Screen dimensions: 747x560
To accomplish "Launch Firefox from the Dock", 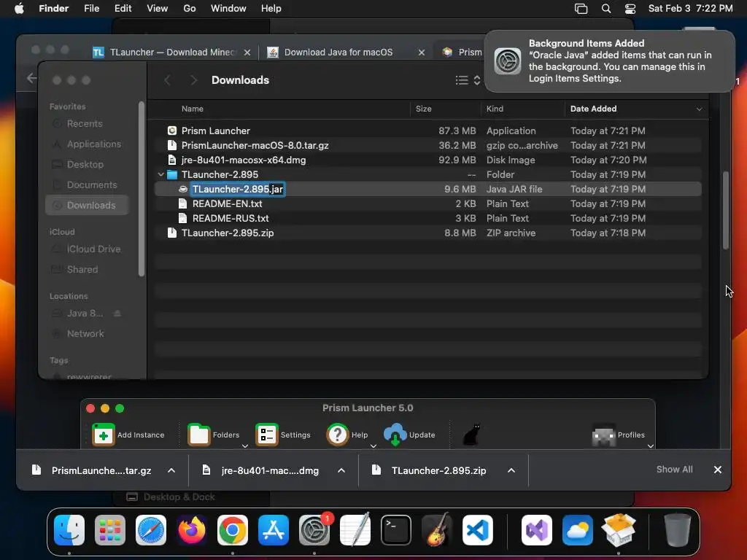I will [x=192, y=530].
